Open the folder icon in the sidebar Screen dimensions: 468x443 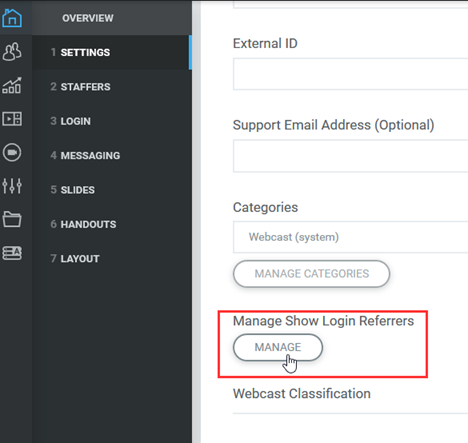click(x=12, y=219)
